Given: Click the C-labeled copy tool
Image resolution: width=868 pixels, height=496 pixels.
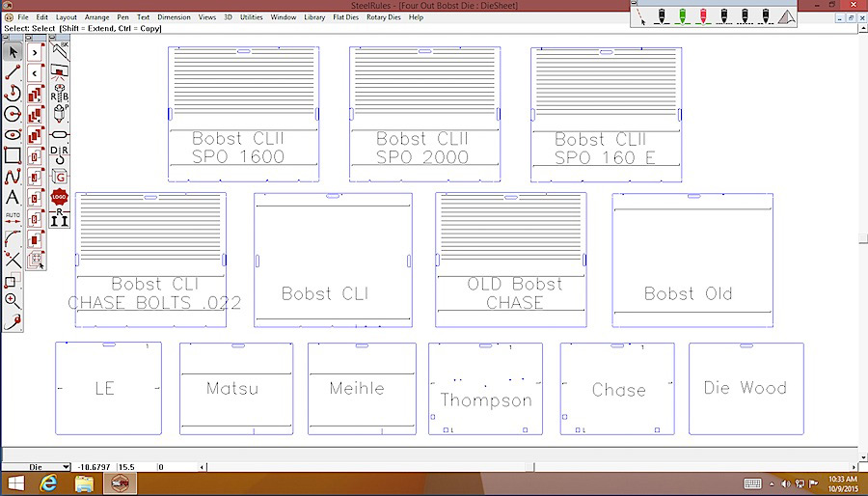Looking at the screenshot, I should tap(36, 198).
